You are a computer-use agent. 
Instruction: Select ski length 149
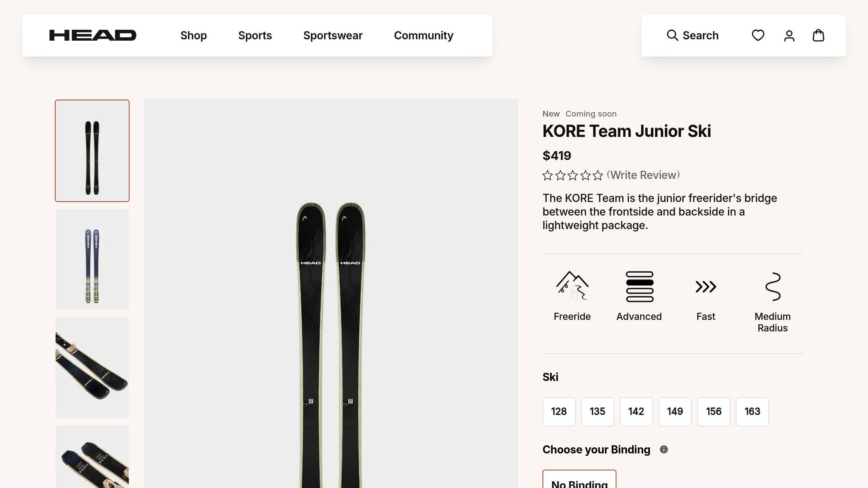[x=675, y=411]
